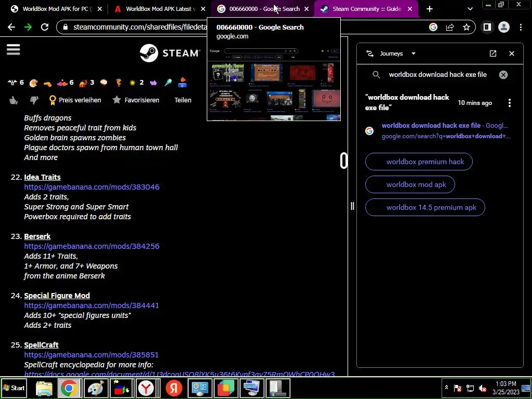Click the brain award icon

(104, 83)
